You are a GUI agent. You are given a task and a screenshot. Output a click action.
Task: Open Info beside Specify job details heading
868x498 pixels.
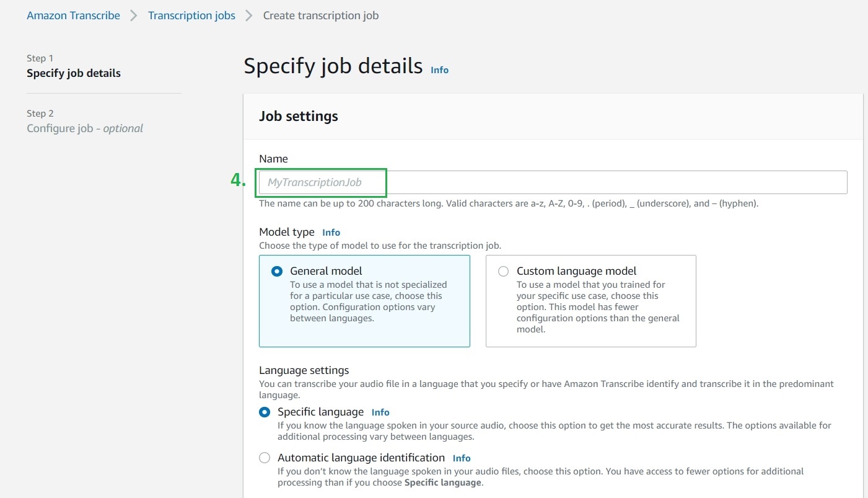coord(439,70)
